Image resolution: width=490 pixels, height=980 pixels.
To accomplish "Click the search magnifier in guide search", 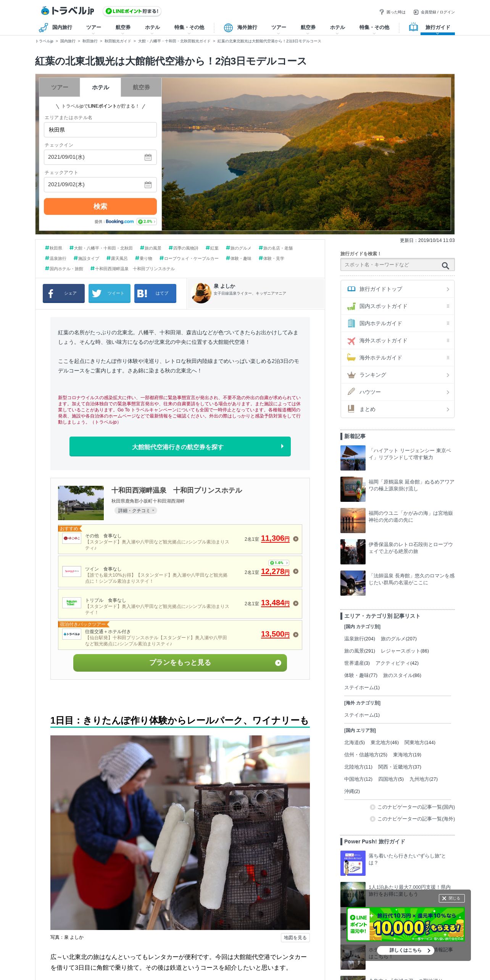I will point(445,266).
